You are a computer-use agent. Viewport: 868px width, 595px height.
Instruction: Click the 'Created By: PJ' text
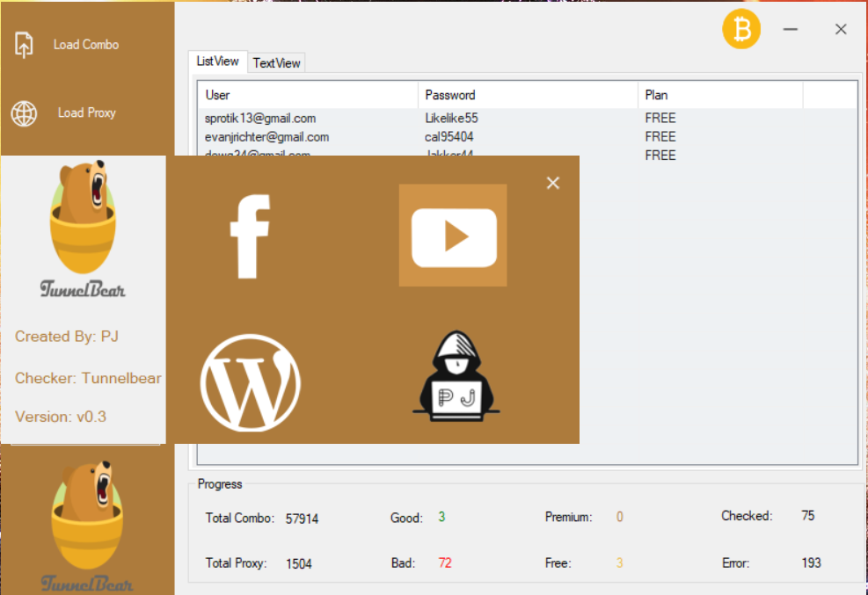pos(67,337)
